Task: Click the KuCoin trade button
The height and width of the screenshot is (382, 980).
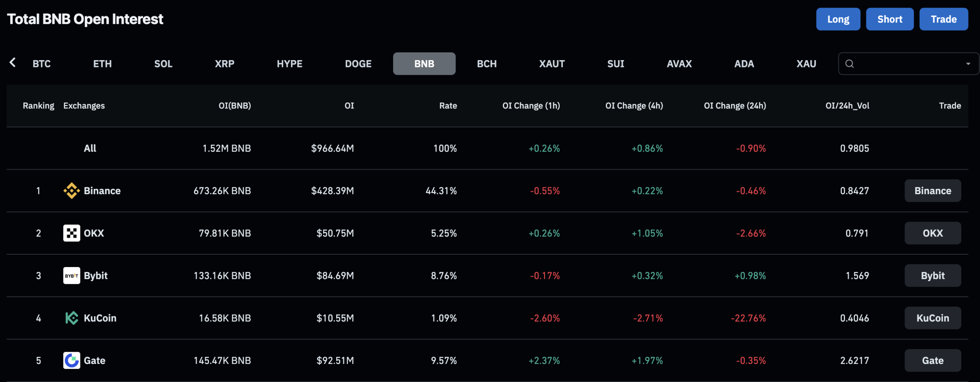Action: (x=933, y=318)
